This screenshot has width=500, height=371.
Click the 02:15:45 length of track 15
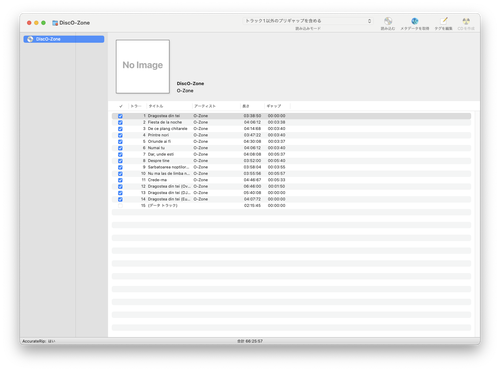point(252,206)
